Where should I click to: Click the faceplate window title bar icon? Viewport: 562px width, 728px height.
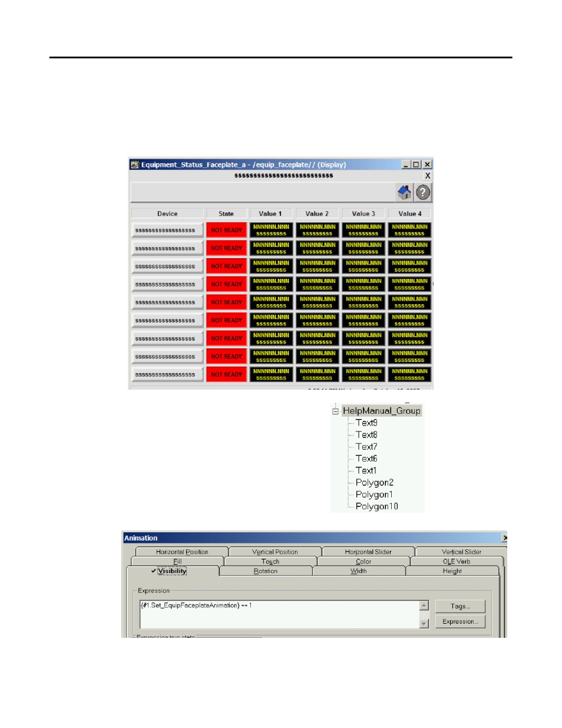(135, 164)
